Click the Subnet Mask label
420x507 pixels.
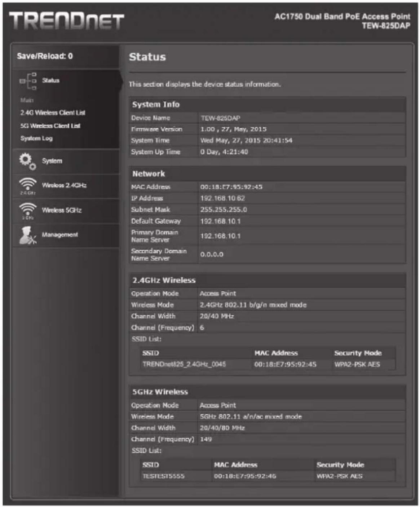(x=150, y=210)
